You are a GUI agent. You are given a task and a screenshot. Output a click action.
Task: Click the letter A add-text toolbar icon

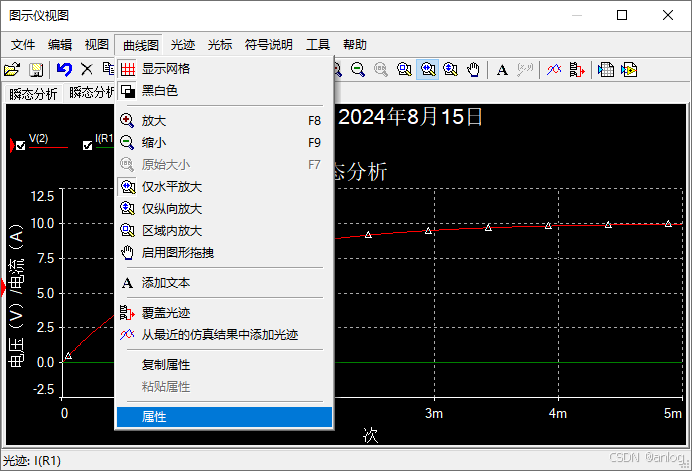pos(502,70)
